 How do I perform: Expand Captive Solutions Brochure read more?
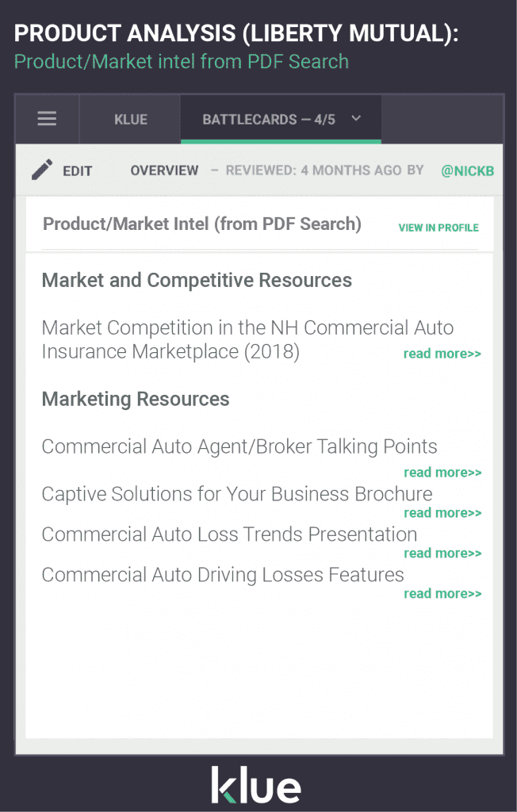point(442,512)
